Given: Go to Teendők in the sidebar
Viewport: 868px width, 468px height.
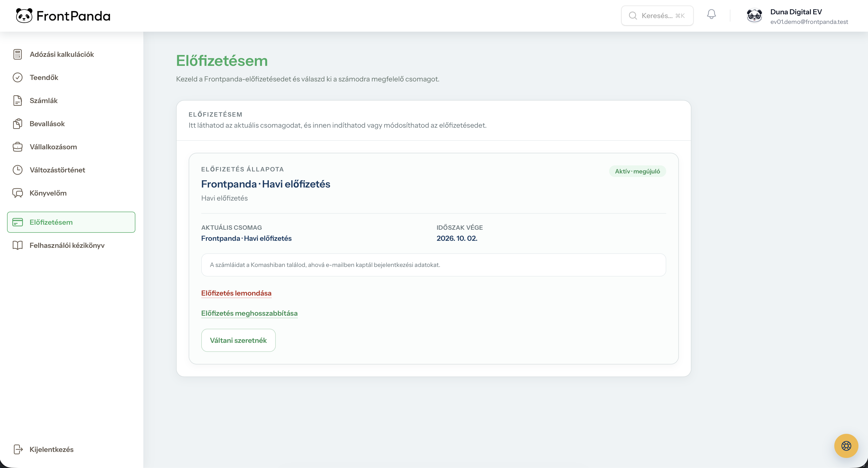Looking at the screenshot, I should (71, 77).
